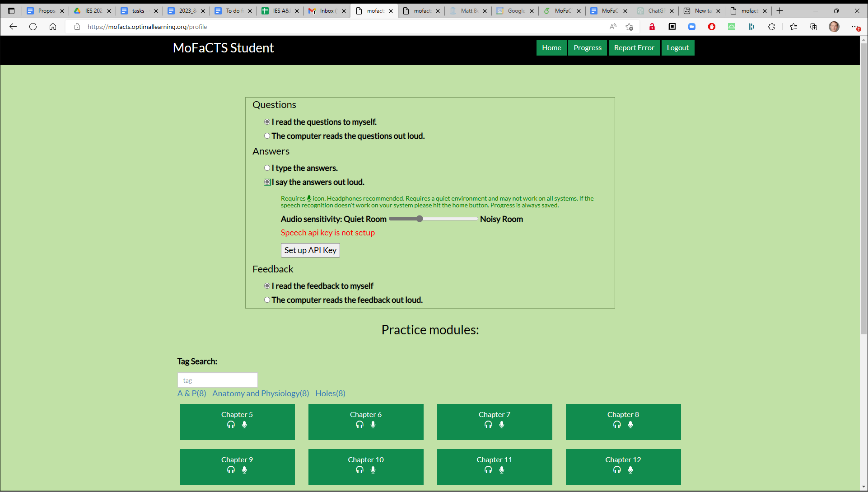
Task: Click inside the Tag Search input field
Action: (217, 380)
